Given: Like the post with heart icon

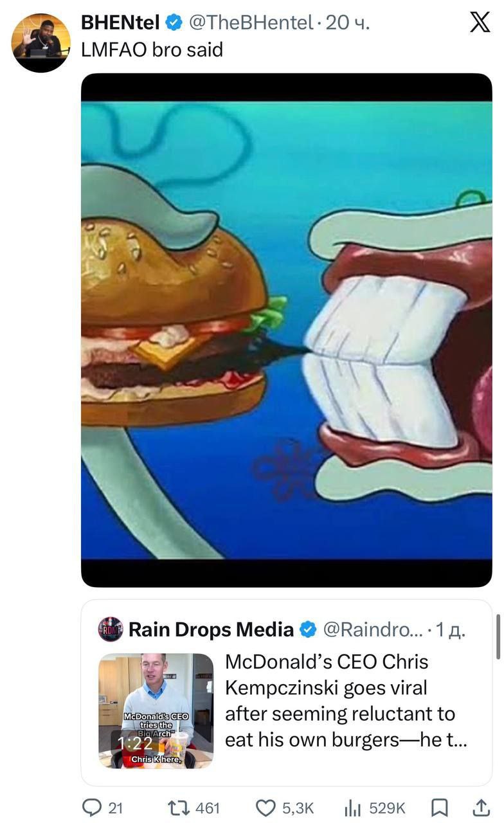Looking at the screenshot, I should (265, 808).
